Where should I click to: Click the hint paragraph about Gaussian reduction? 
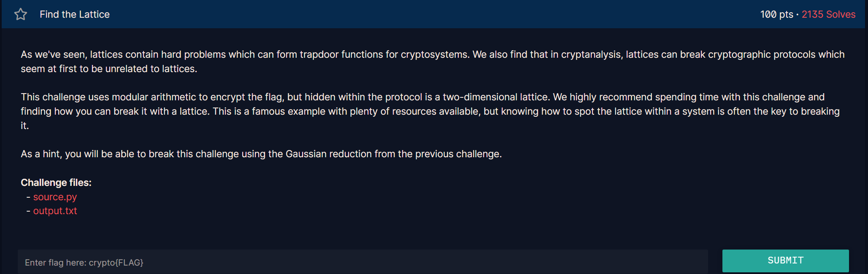coord(261,154)
